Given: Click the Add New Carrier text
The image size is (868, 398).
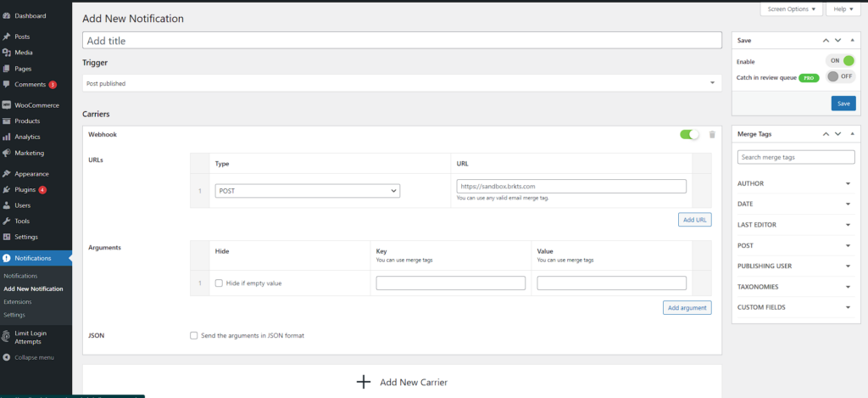Looking at the screenshot, I should coord(414,383).
